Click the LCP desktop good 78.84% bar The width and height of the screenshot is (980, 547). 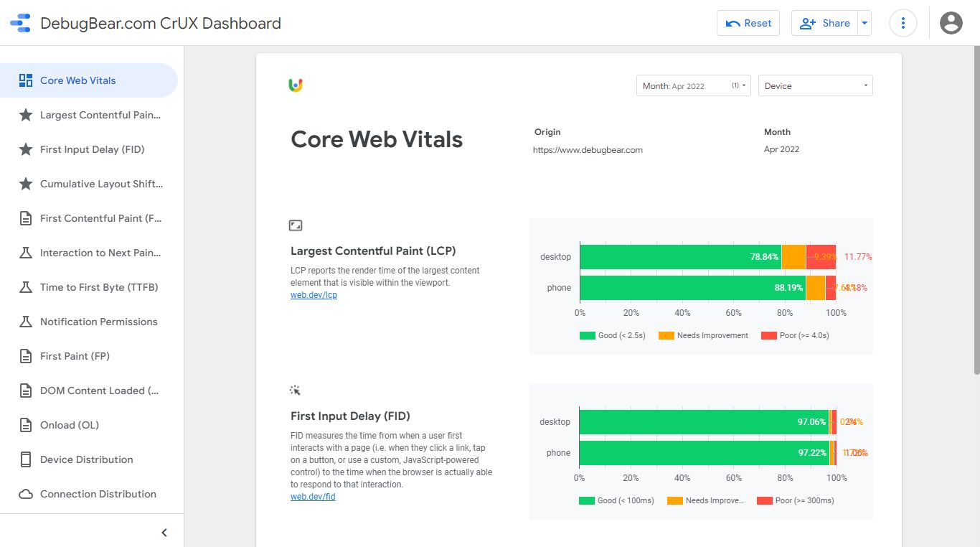coord(680,257)
